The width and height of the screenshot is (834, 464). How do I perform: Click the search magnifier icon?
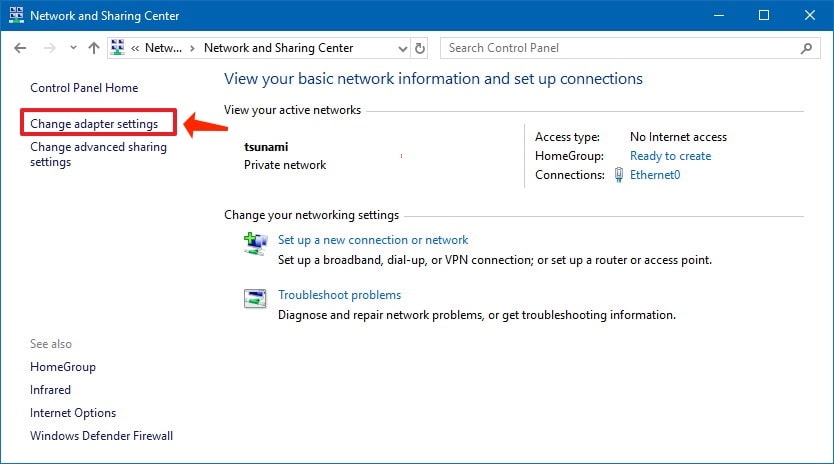pyautogui.click(x=806, y=48)
